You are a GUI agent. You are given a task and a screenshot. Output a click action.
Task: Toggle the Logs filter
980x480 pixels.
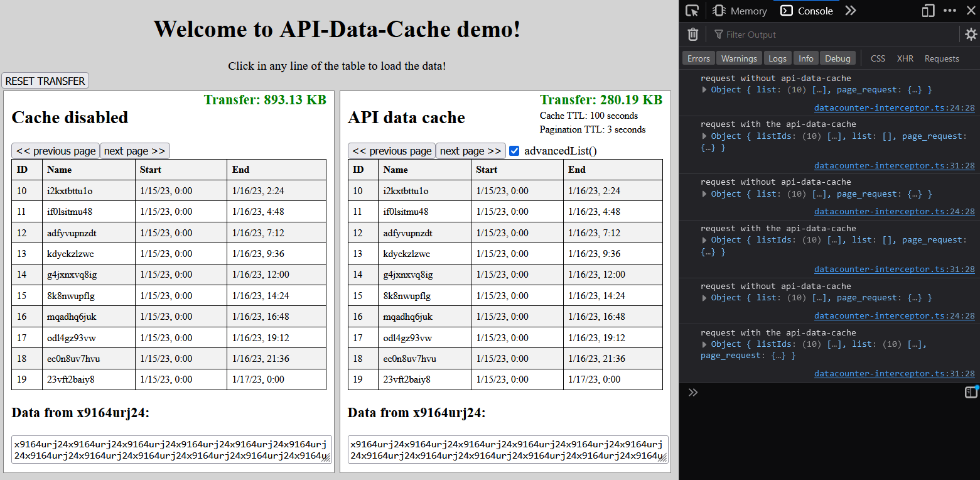(777, 58)
